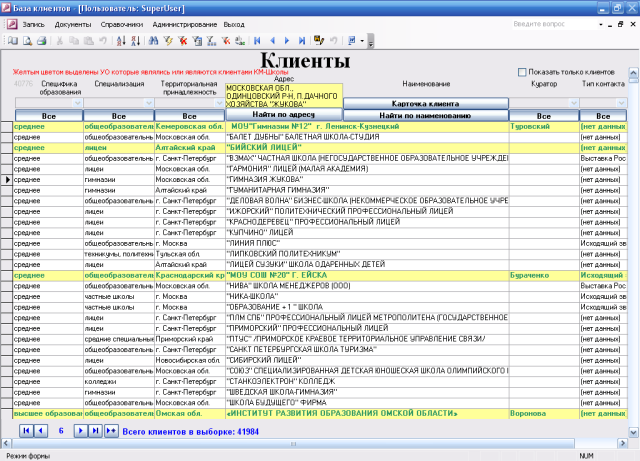640x461 pixels.
Task: Click the horizontal scrollbar right arrow
Action: (623, 443)
